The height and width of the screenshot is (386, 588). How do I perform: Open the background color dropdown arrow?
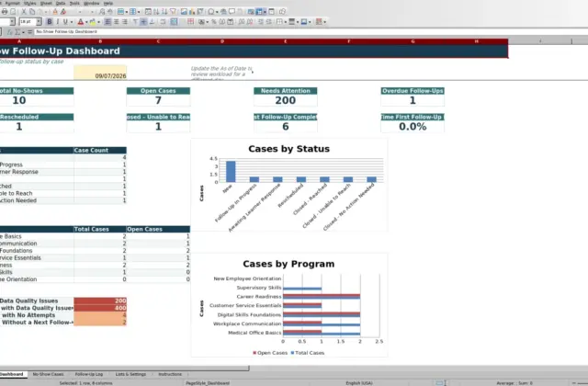click(98, 22)
